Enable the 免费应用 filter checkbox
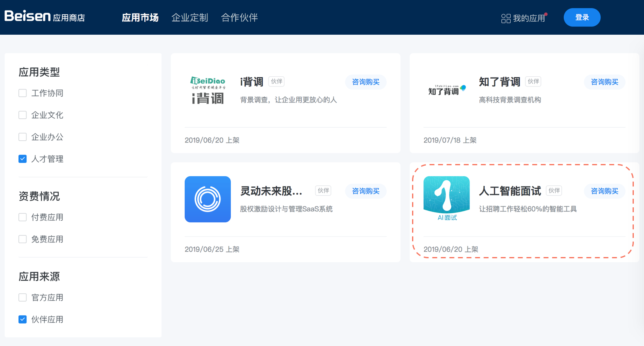The image size is (644, 346). pos(22,240)
